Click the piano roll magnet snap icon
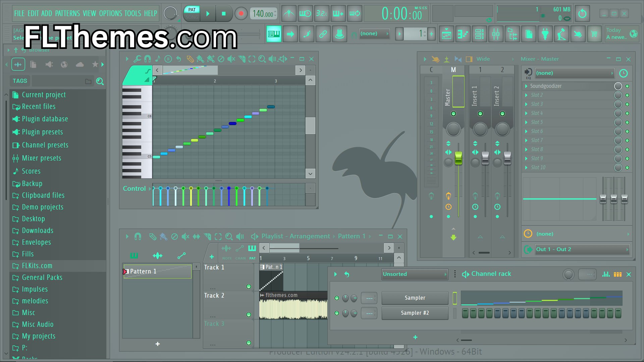Image resolution: width=644 pixels, height=362 pixels. tap(147, 59)
